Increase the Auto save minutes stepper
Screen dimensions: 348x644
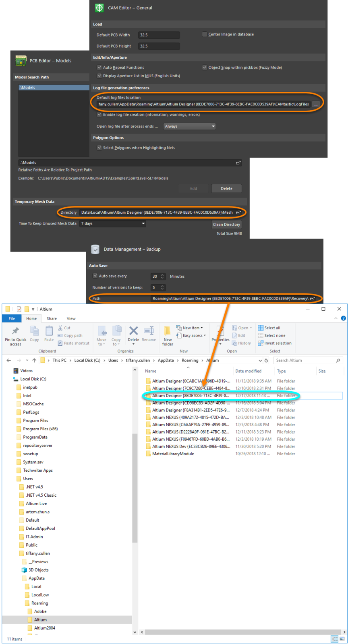pyautogui.click(x=162, y=275)
